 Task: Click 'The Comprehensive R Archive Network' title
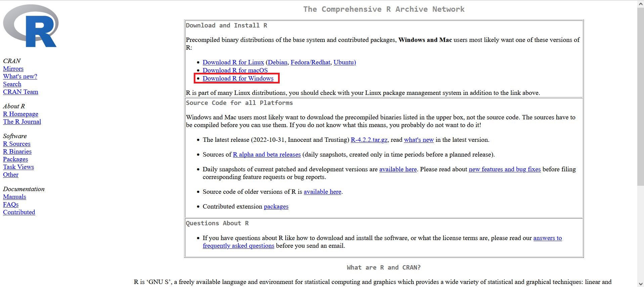[x=384, y=9]
